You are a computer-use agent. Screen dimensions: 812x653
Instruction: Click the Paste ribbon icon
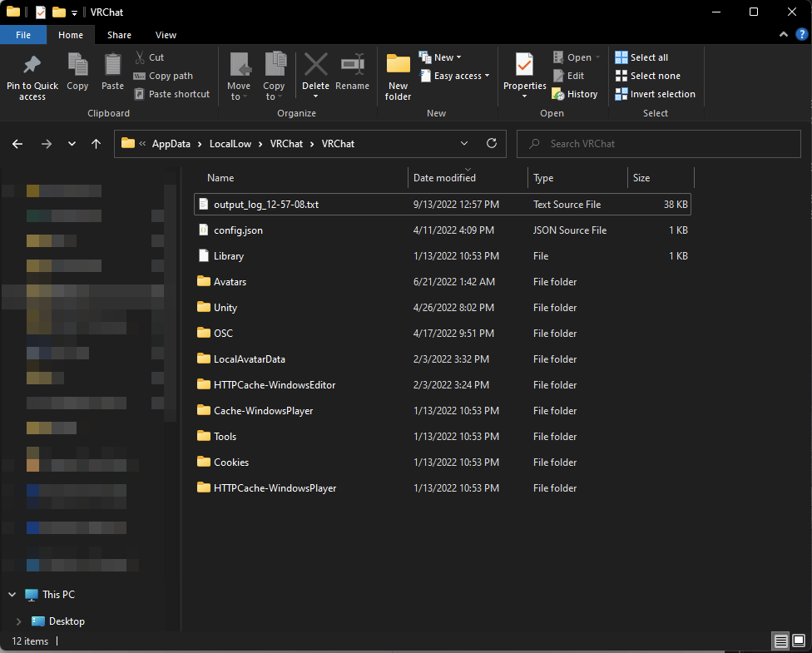[x=112, y=65]
